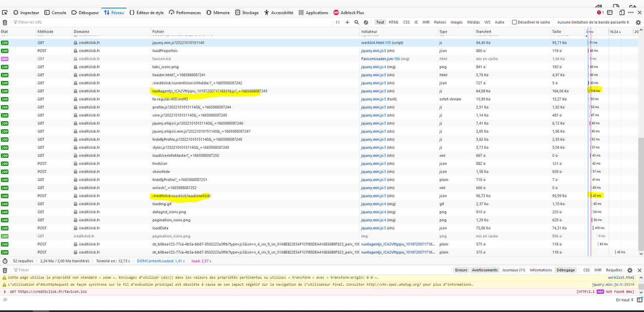Switch to the Débogueur tab
This screenshot has width=644, height=312.
click(85, 13)
